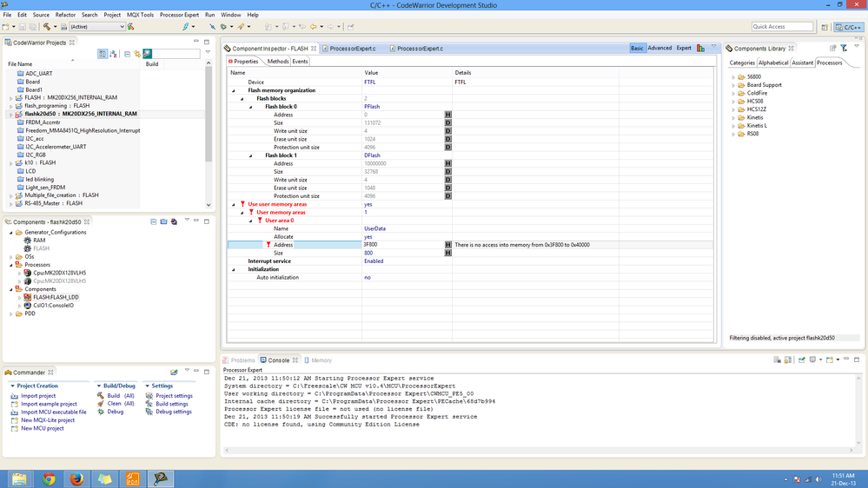Click New MCU project link
Image resolution: width=868 pixels, height=488 pixels.
coord(42,428)
